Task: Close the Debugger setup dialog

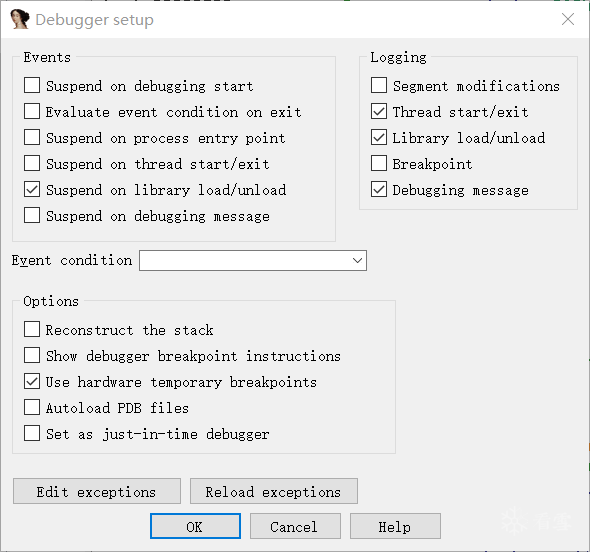Action: pyautogui.click(x=568, y=19)
